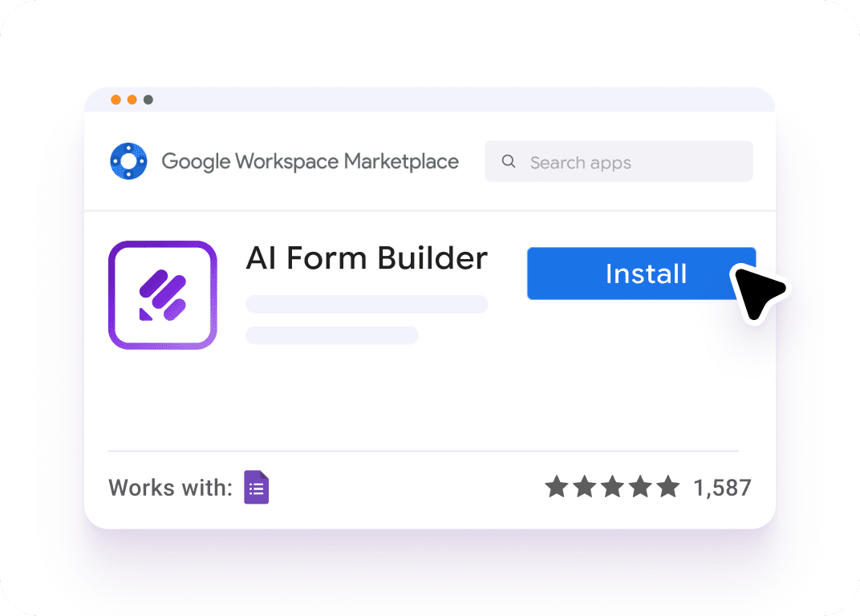Click the second rating star
The width and height of the screenshot is (860, 616).
click(x=586, y=486)
